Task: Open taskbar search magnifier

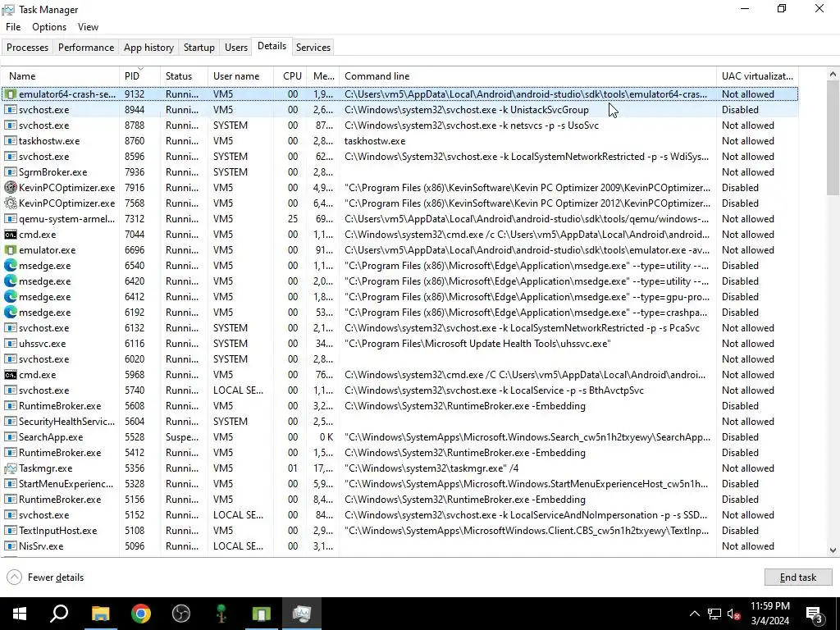Action: 59,614
